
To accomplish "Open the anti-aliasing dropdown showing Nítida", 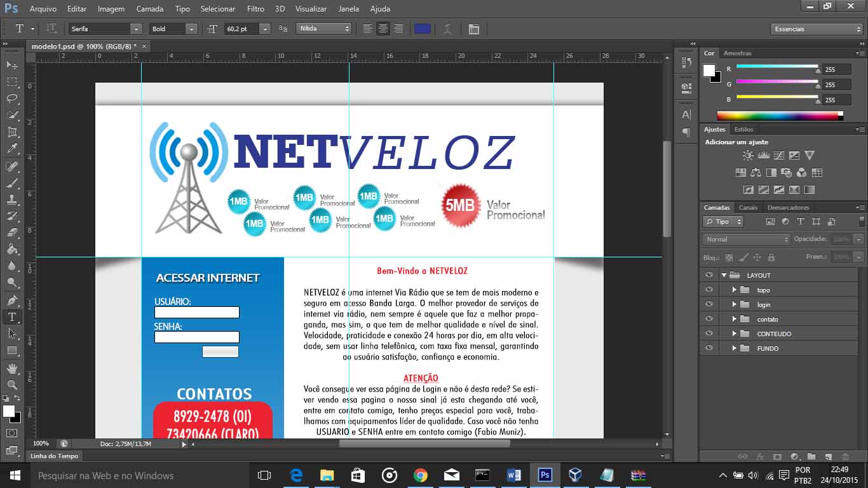I will [324, 29].
